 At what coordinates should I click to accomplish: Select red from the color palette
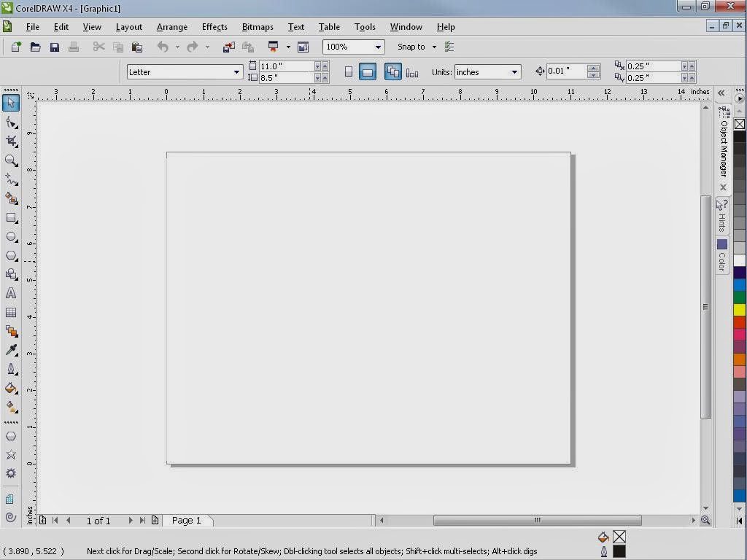pyautogui.click(x=739, y=321)
